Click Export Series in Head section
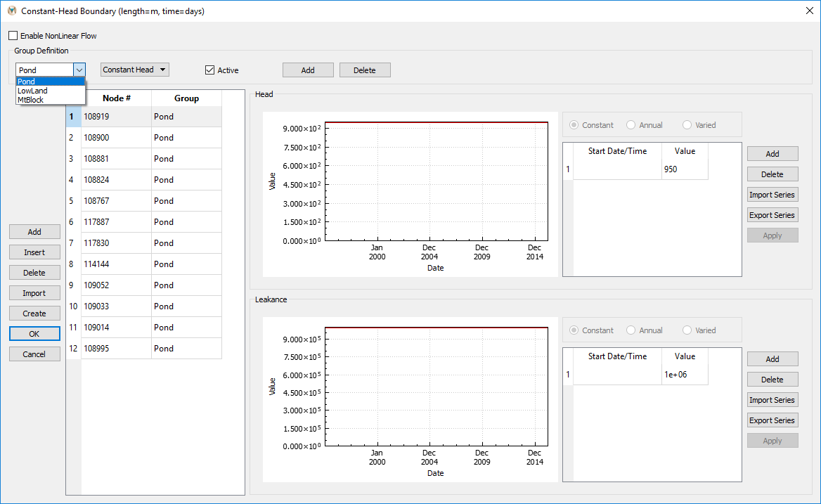 click(772, 215)
